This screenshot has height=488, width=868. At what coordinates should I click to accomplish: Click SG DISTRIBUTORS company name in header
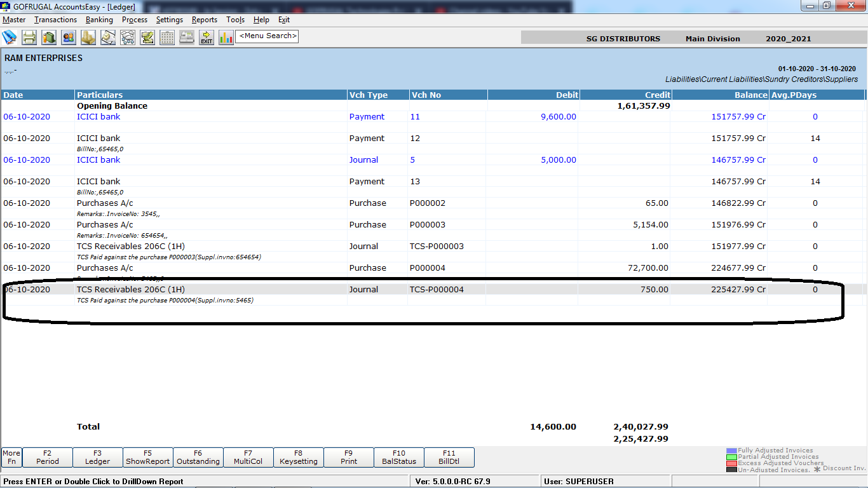tap(623, 39)
